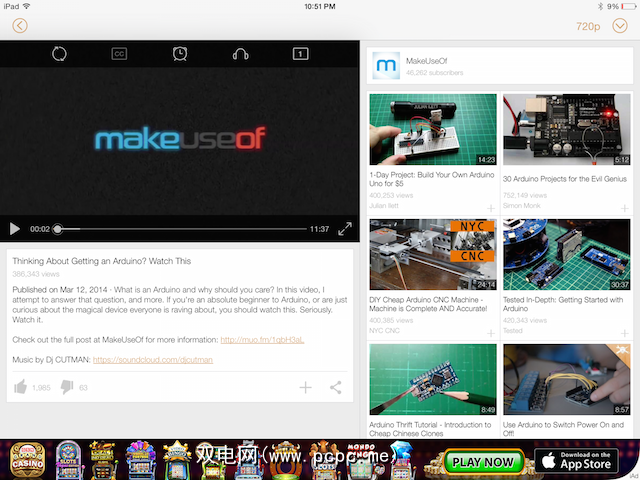This screenshot has width=640, height=480.
Task: Click '386,343 views' under the video title
Action: pyautogui.click(x=36, y=274)
